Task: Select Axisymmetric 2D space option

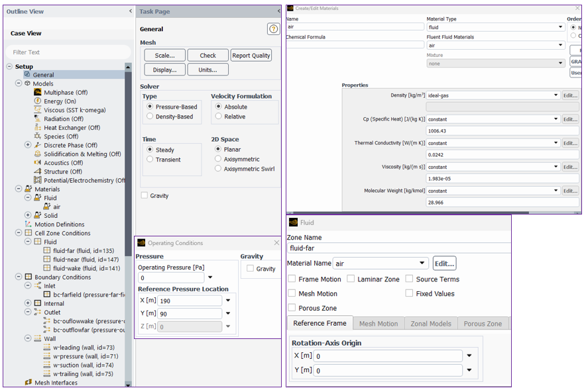Action: pyautogui.click(x=218, y=159)
